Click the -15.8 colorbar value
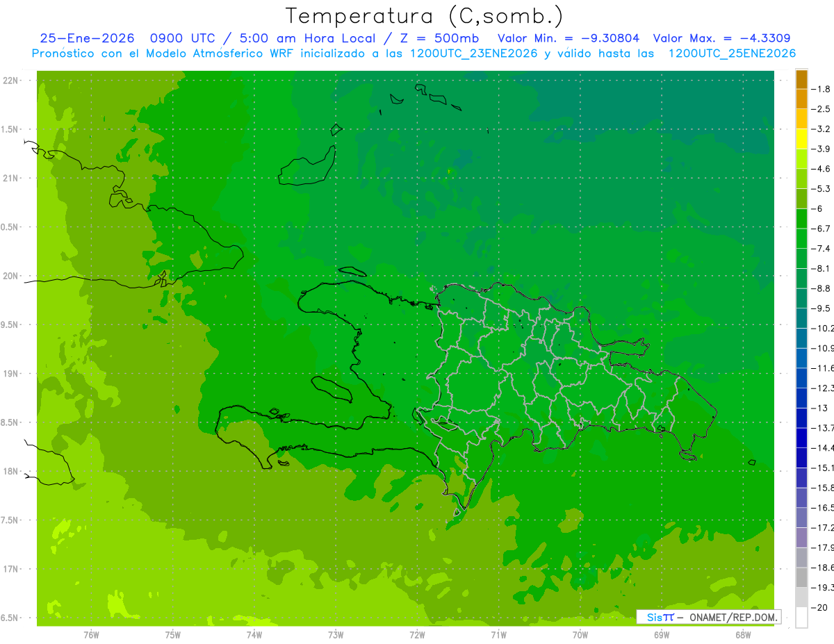Screen dimensions: 834x644 (823, 488)
